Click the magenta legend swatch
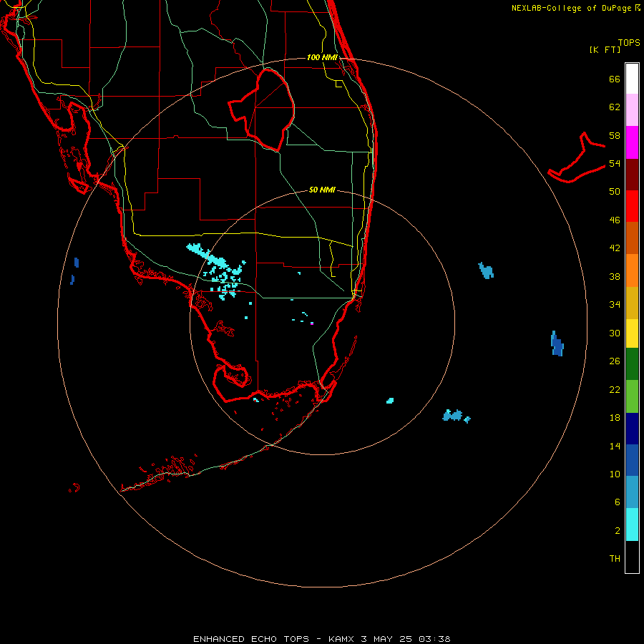Image resolution: width=644 pixels, height=644 pixels. [632, 142]
